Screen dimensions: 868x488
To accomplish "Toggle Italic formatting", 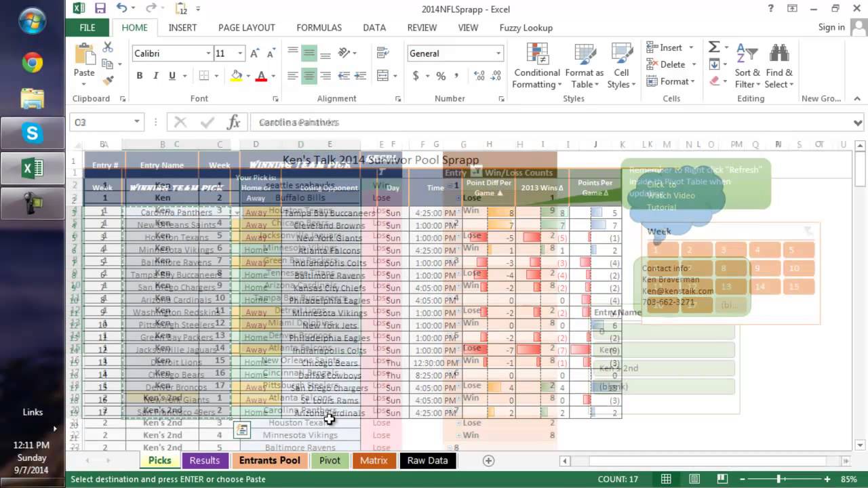I will 156,76.
